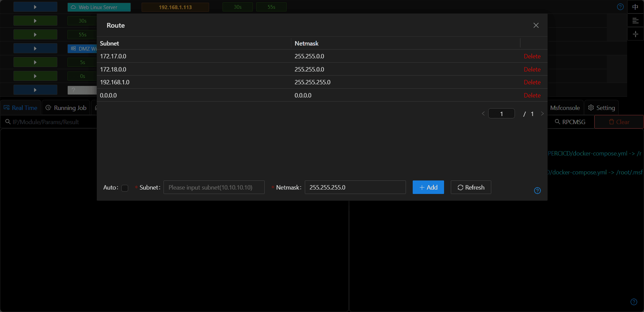644x312 pixels.
Task: Clear the RPCMSG log
Action: [619, 122]
